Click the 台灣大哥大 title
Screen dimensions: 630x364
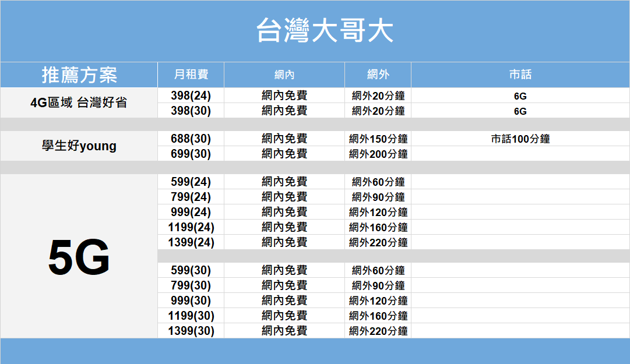click(x=324, y=30)
